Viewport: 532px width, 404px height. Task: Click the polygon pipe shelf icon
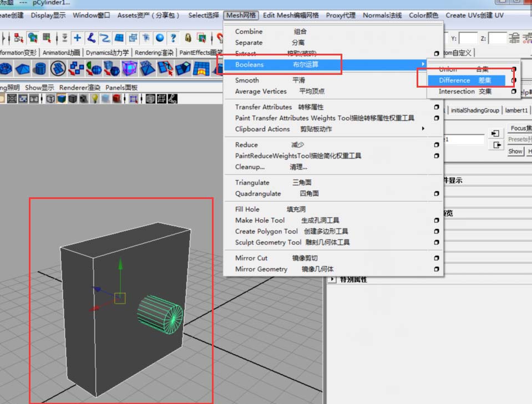(x=40, y=69)
